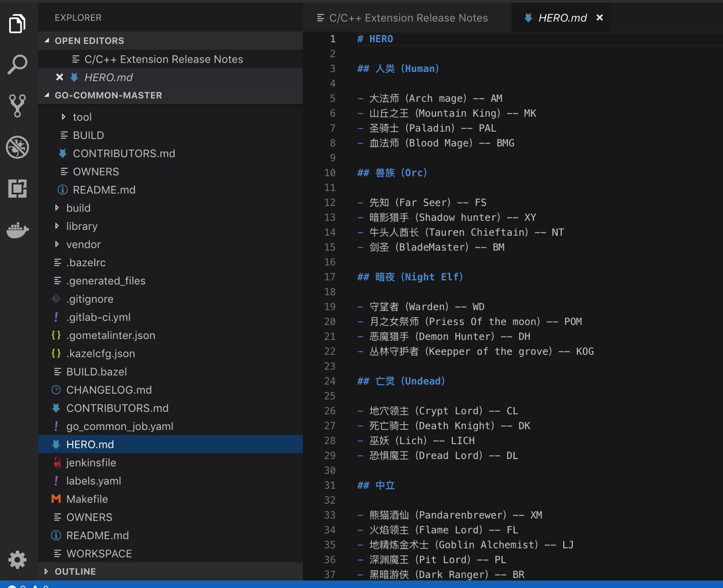Open CHANGELOG.md in file tree
This screenshot has width=723, height=588.
170,390
